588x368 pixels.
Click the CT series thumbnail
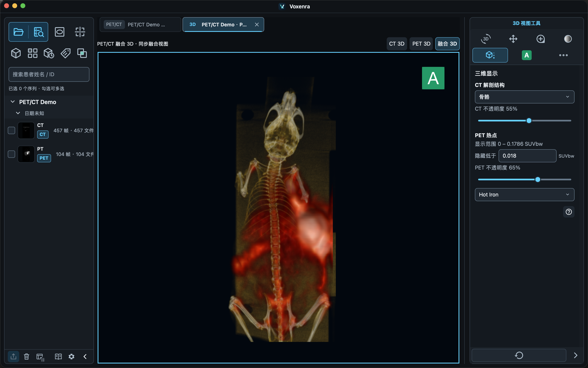click(26, 130)
